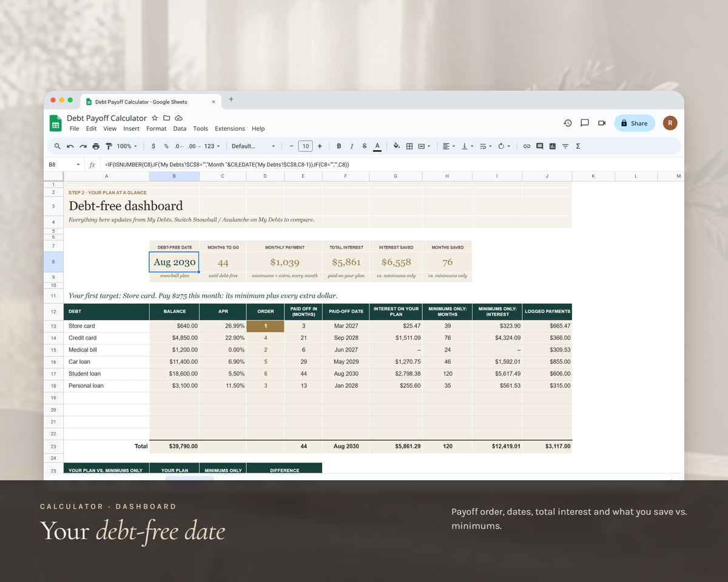728x582 pixels.
Task: Open comments panel in header
Action: (585, 123)
